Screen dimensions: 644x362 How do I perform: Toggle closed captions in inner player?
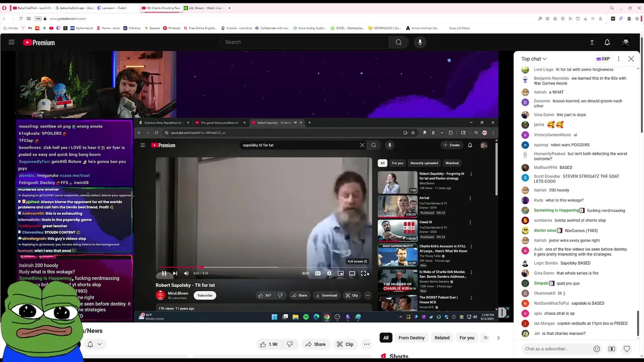coord(318,274)
